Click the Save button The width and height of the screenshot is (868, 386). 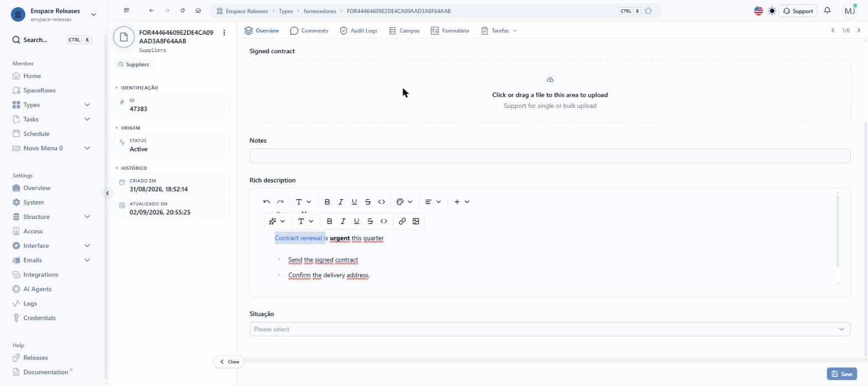coord(841,374)
